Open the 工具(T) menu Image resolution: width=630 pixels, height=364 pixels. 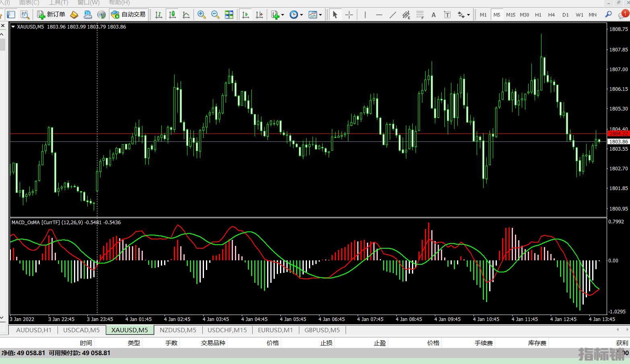59,2
